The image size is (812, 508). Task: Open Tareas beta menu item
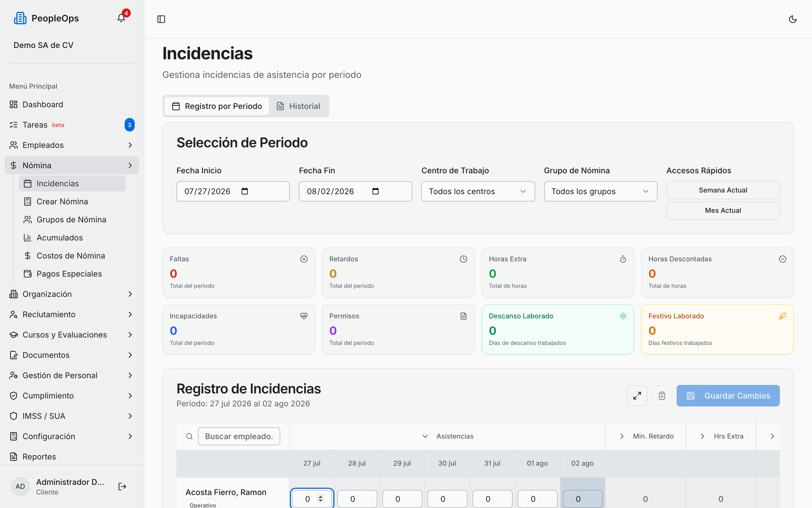pyautogui.click(x=72, y=125)
